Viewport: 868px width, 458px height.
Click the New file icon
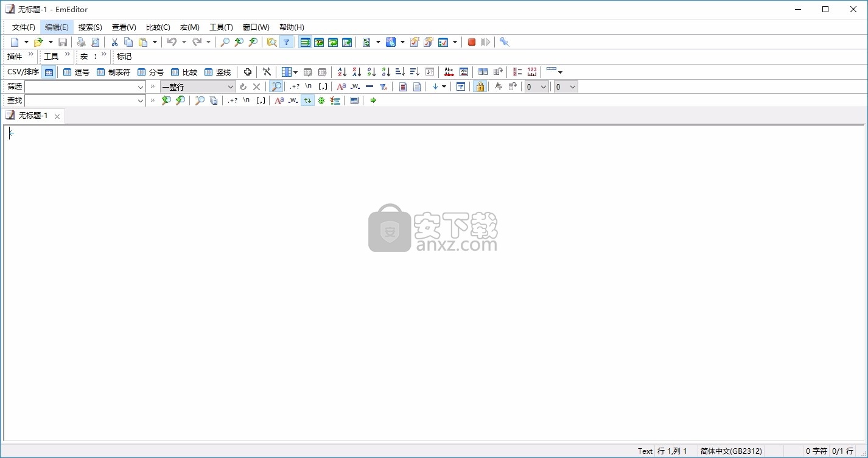click(x=15, y=42)
